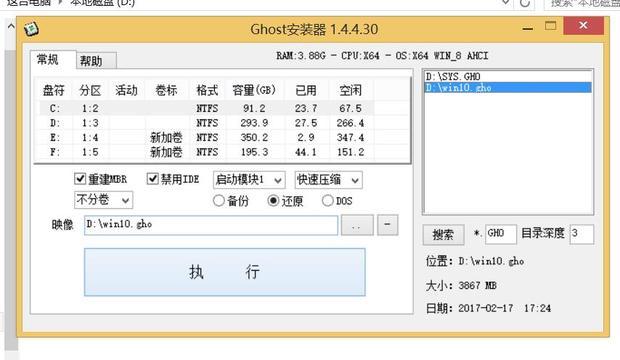Click the 91.2 capacity cell for C:
The image size is (620, 360).
coord(254,108)
